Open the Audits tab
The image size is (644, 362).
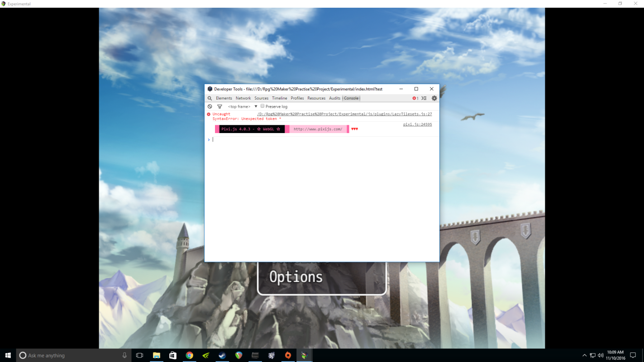(x=335, y=98)
